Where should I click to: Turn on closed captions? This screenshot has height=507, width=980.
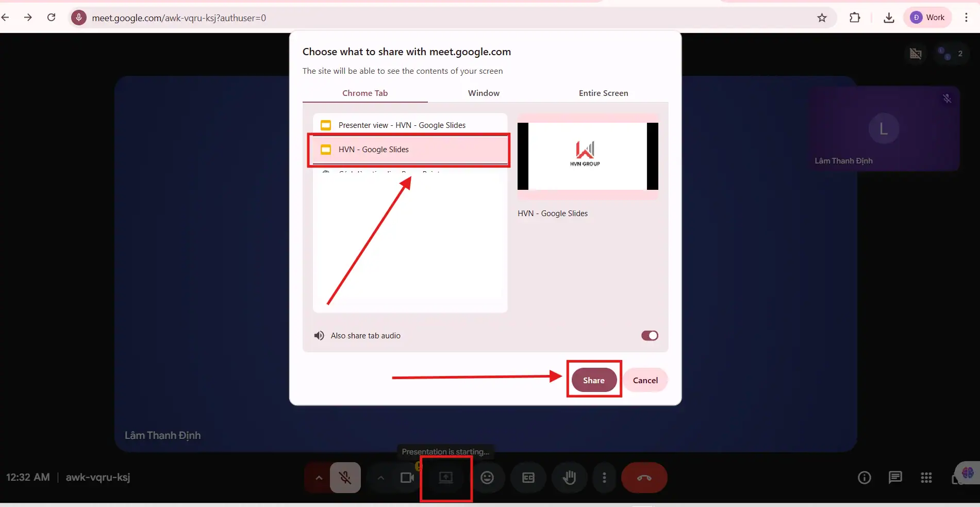[528, 478]
